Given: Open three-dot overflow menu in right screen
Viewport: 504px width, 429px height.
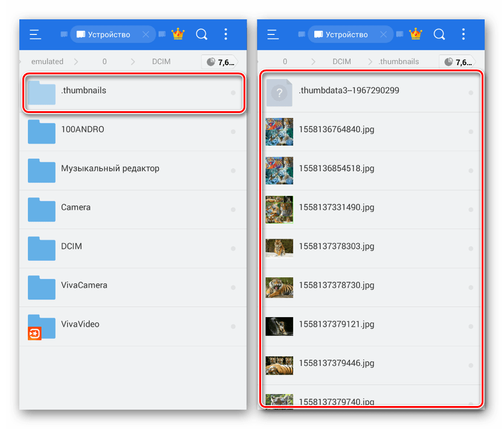Looking at the screenshot, I should 464,34.
